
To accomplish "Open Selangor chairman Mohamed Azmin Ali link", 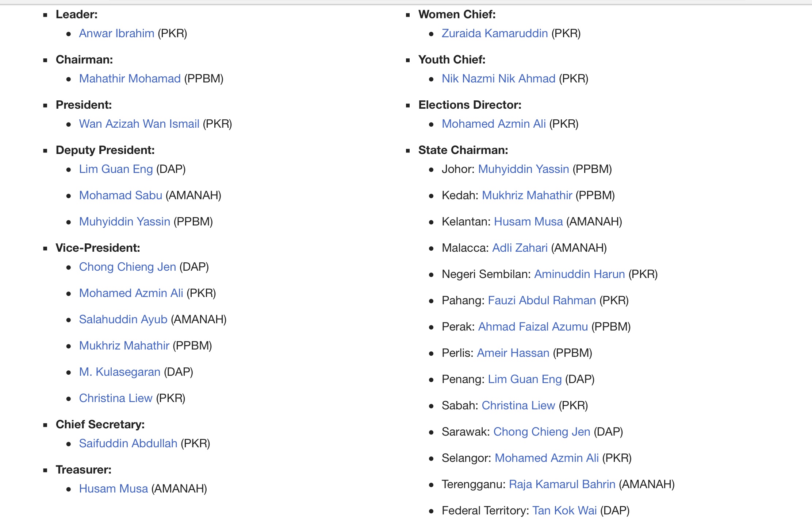I will tap(547, 458).
